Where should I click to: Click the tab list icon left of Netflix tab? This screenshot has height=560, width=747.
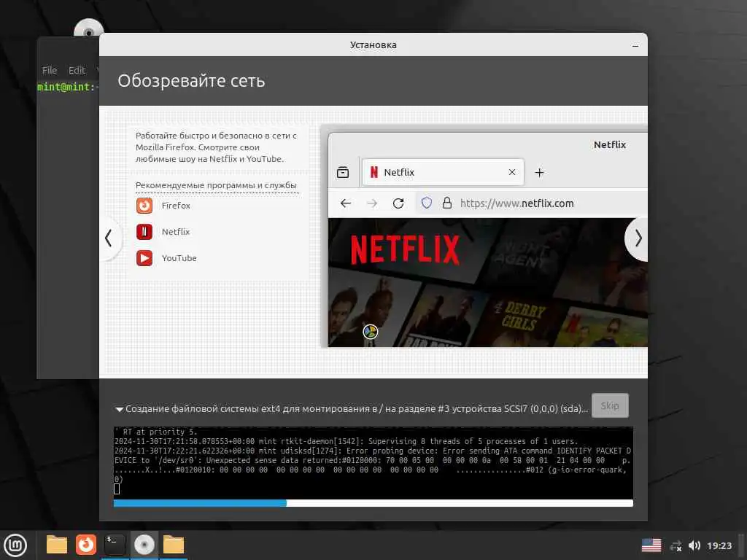[x=343, y=172]
